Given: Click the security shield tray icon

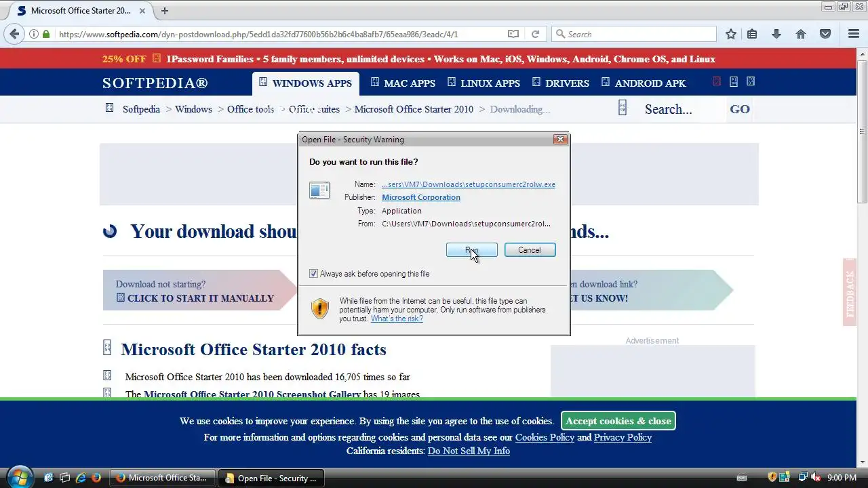Looking at the screenshot, I should 772,478.
